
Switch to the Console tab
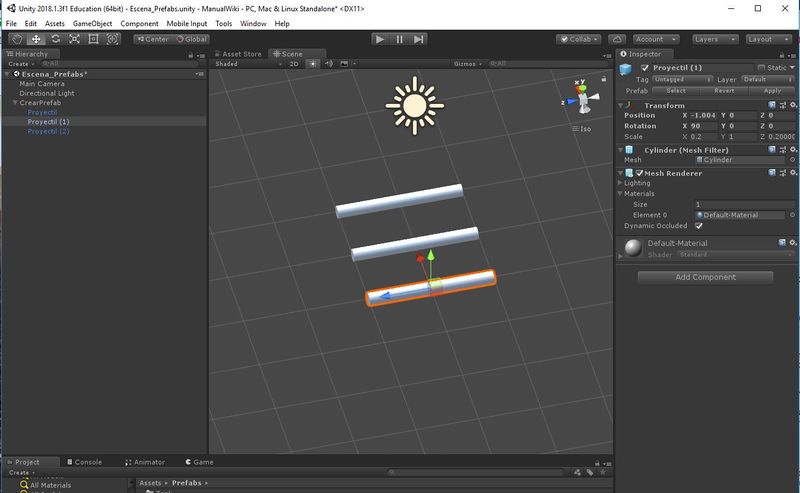coord(85,462)
